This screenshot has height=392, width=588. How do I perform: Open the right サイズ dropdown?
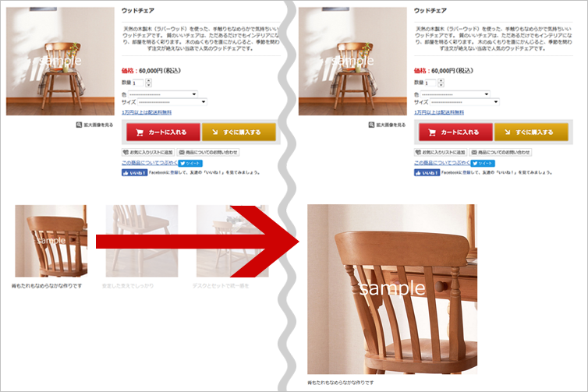point(465,102)
